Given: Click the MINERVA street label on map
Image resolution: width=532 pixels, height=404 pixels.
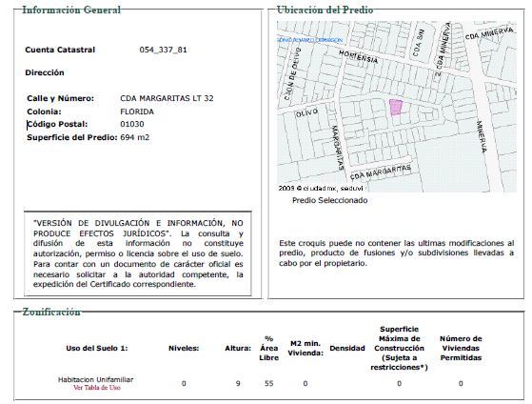Looking at the screenshot, I should 482,136.
